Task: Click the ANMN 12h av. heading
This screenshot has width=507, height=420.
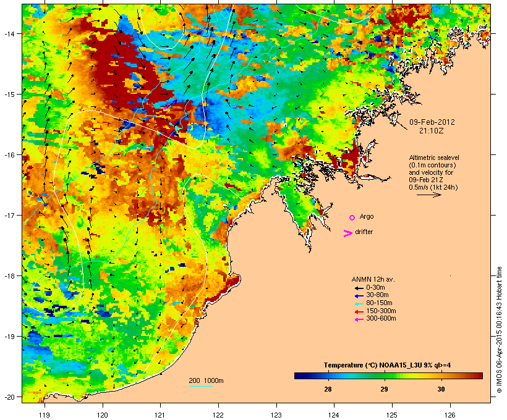Action: (x=373, y=279)
